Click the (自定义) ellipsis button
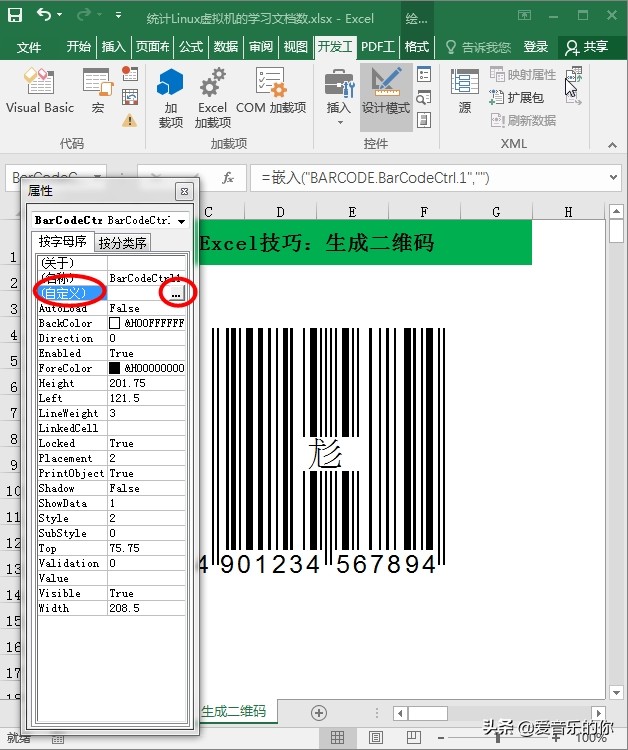This screenshot has height=750, width=628. (x=176, y=293)
